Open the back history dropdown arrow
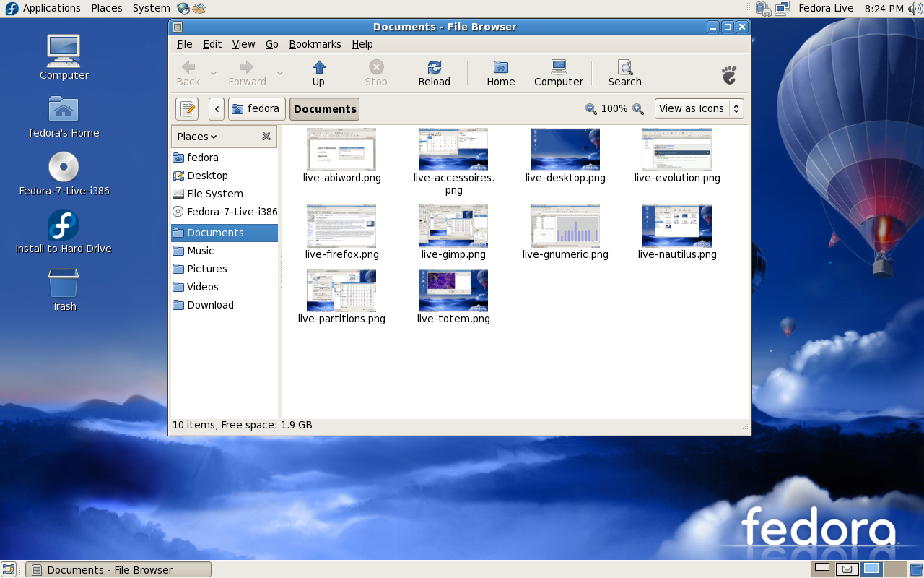 [213, 73]
